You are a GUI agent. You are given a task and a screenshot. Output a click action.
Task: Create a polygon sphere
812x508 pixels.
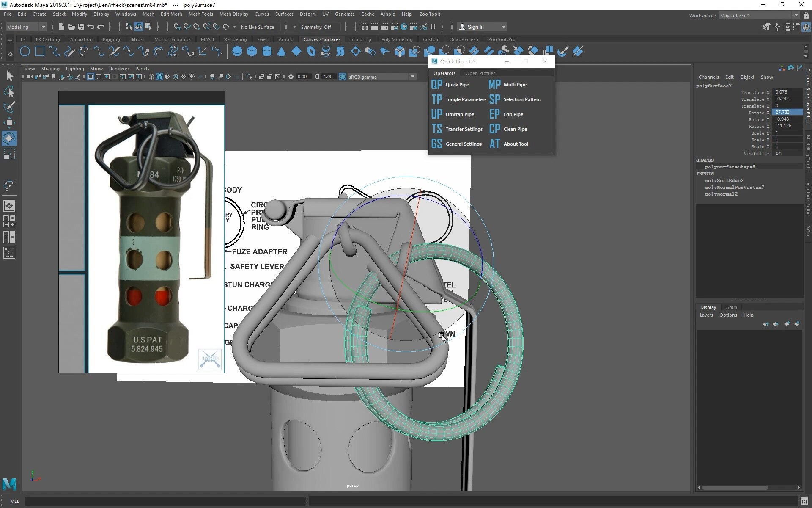tap(237, 51)
